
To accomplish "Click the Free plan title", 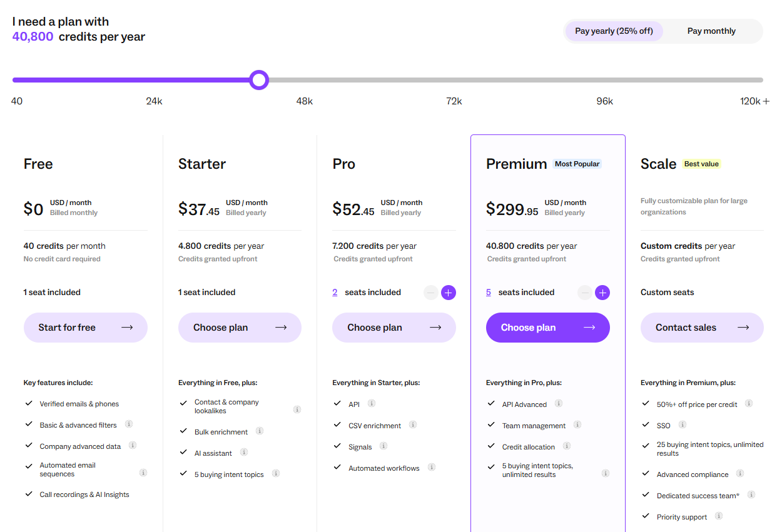I will pyautogui.click(x=38, y=164).
